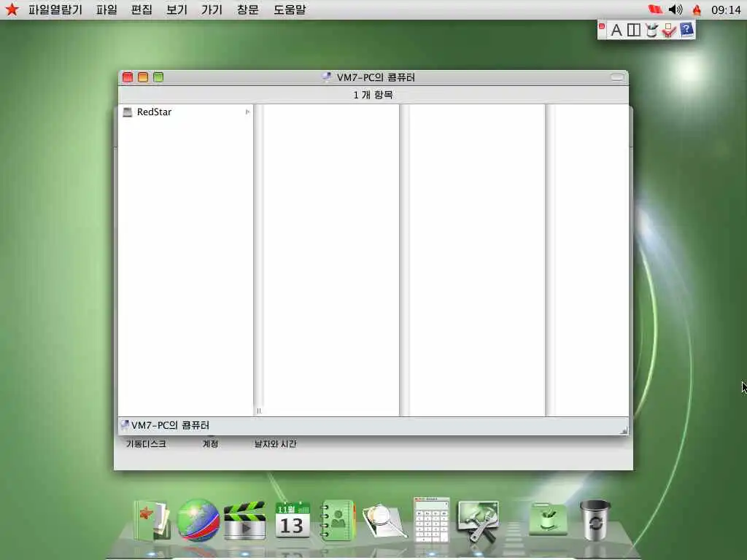Open the trash can dock icon

pos(595,520)
